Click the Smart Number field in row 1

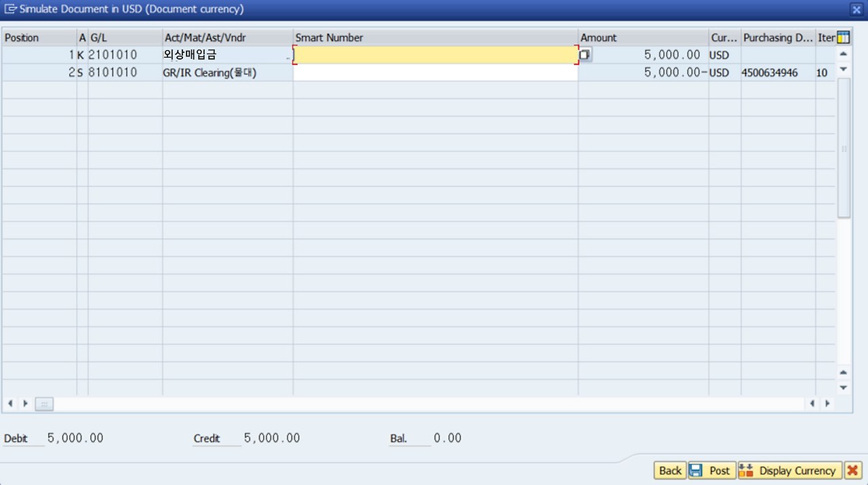pos(436,55)
